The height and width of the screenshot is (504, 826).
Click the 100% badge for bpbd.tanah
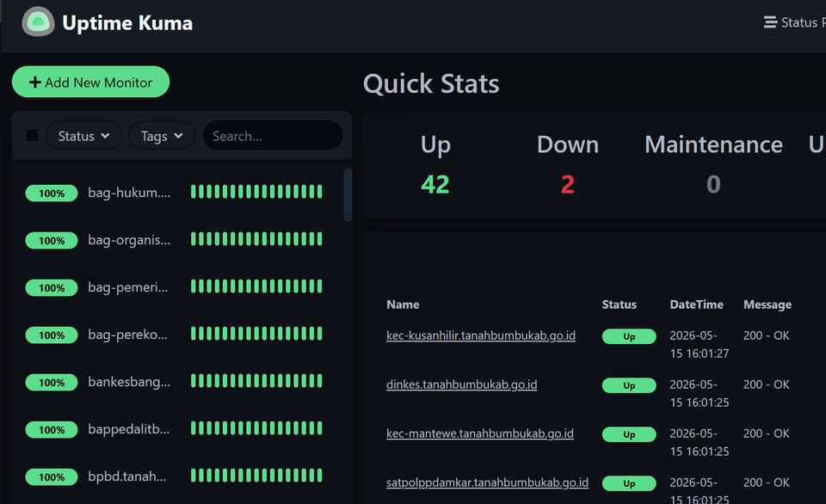pos(52,477)
